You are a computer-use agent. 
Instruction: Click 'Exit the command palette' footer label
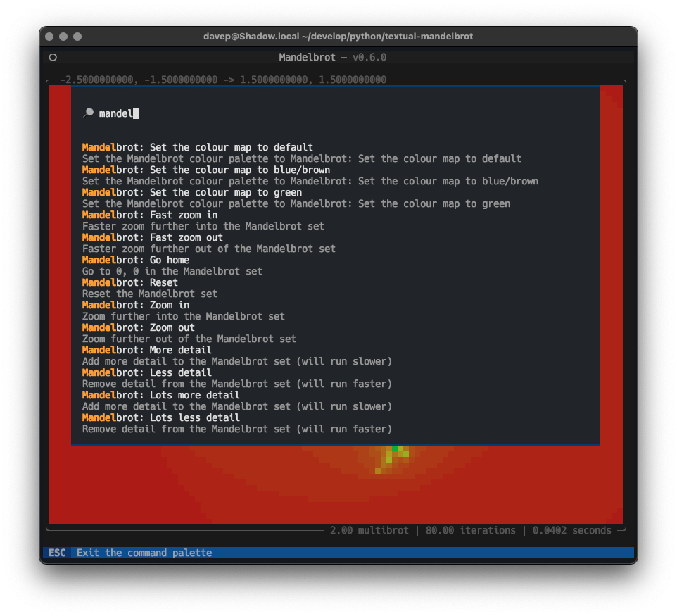pos(144,553)
